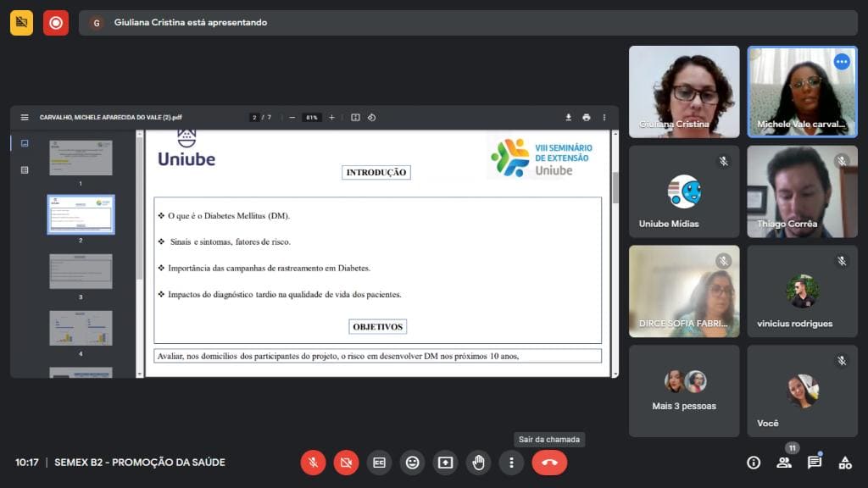
Task: Click the yellow presentation-off icon at top left
Action: 21,23
